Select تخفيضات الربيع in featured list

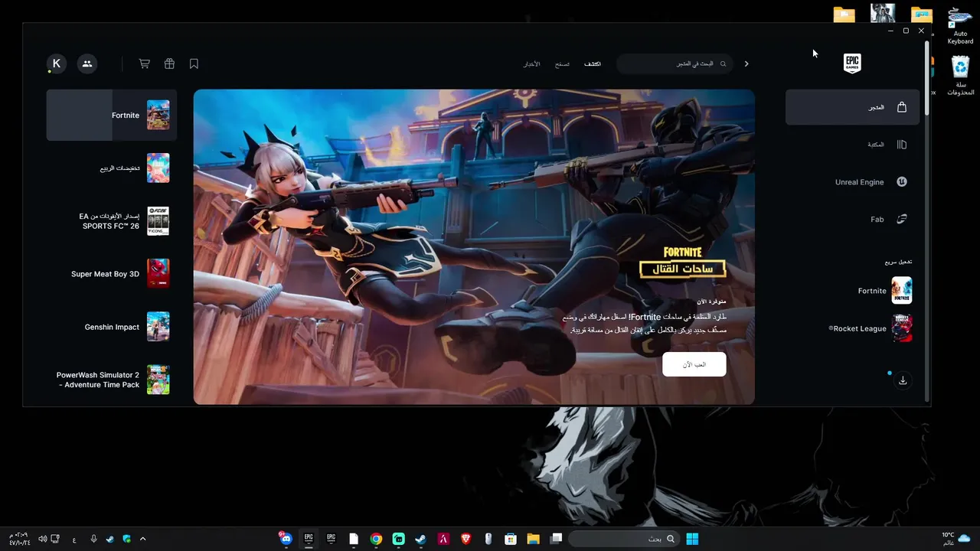tap(112, 168)
